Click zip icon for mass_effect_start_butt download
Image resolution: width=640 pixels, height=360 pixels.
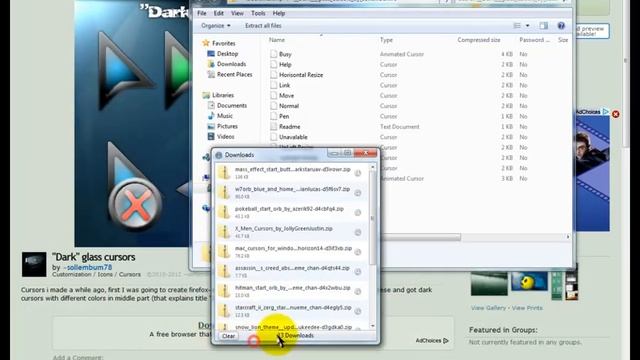pyautogui.click(x=224, y=172)
